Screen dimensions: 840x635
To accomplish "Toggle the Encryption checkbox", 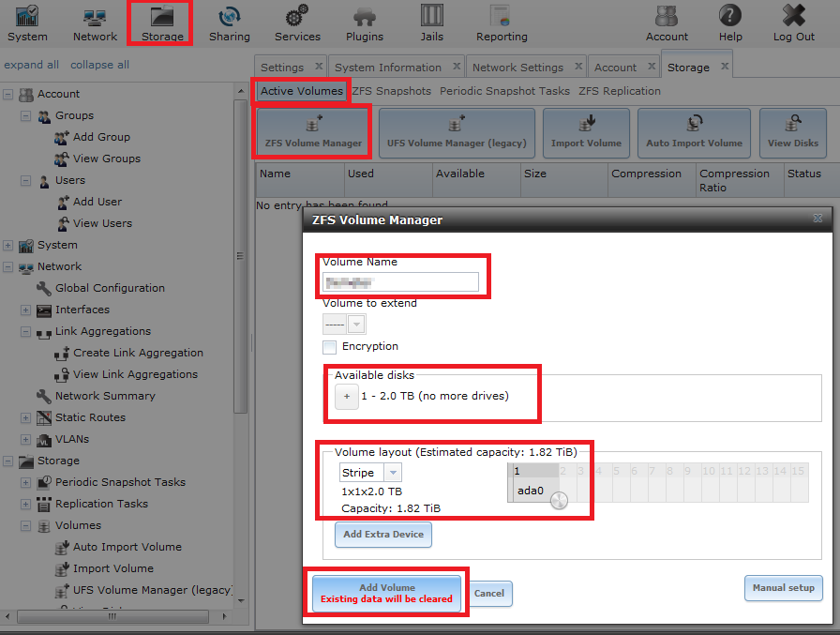I will pos(329,347).
